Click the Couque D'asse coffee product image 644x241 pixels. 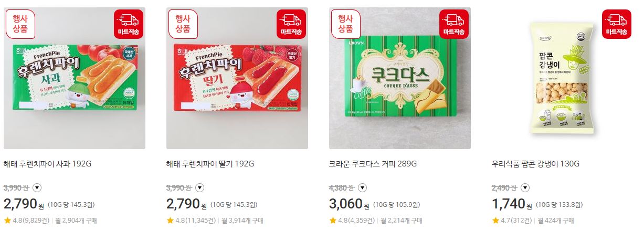click(400, 78)
